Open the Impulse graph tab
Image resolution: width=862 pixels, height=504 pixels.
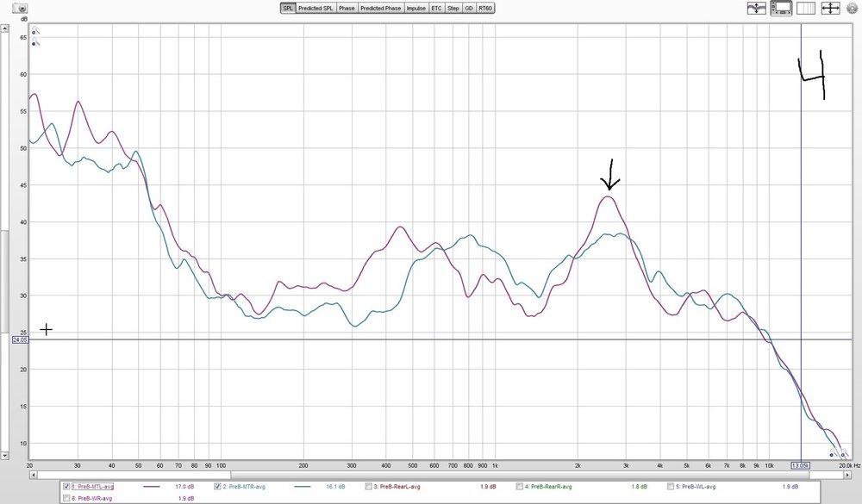tap(416, 9)
